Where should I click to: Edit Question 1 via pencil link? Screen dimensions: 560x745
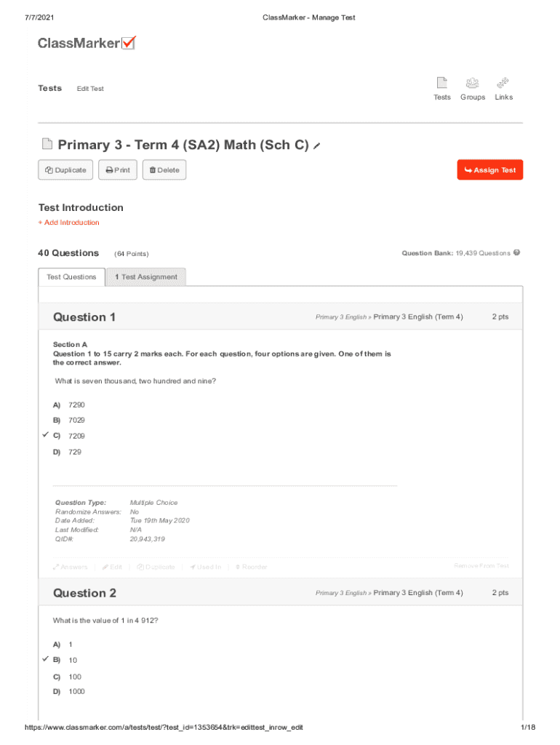112,567
